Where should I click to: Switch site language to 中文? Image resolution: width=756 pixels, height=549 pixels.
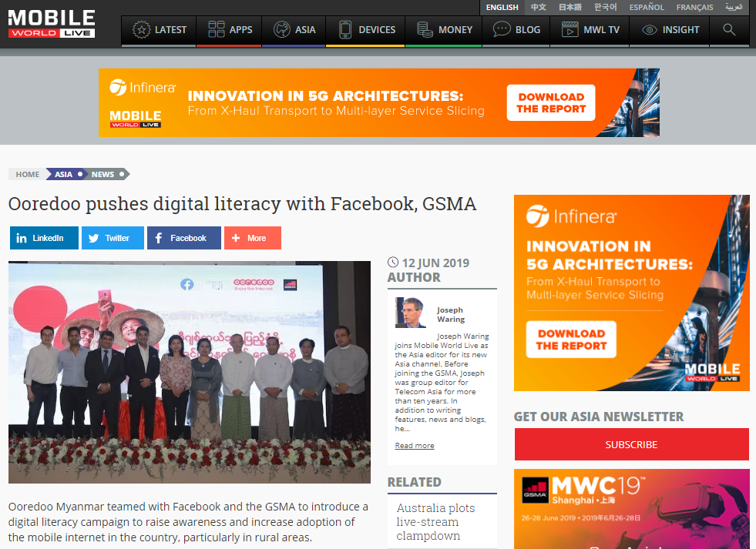(x=538, y=7)
